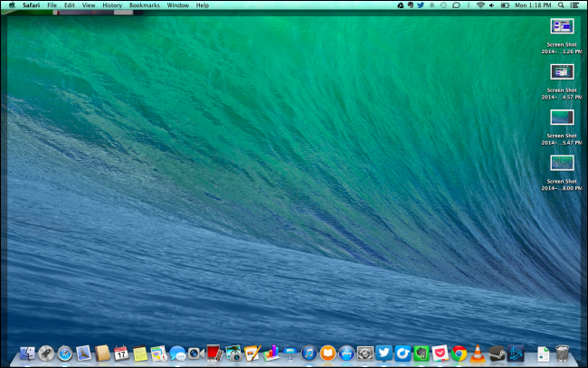
Task: Click Evernote menu bar icon
Action: (x=411, y=5)
